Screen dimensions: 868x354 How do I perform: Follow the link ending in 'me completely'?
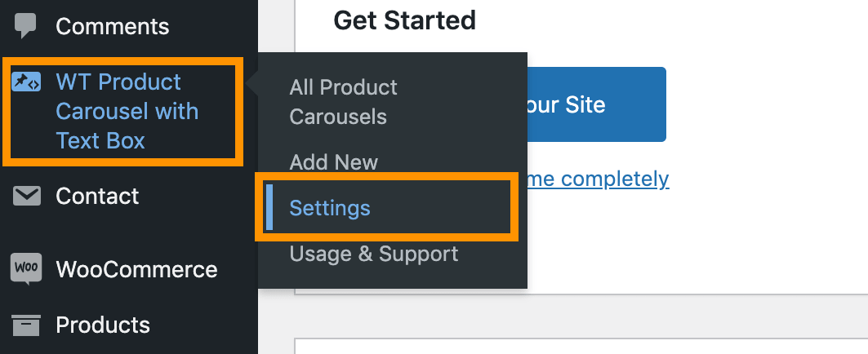coord(598,178)
